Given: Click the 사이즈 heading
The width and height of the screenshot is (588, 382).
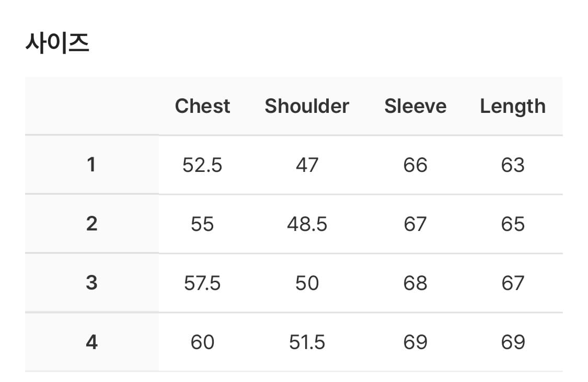Looking at the screenshot, I should point(57,44).
